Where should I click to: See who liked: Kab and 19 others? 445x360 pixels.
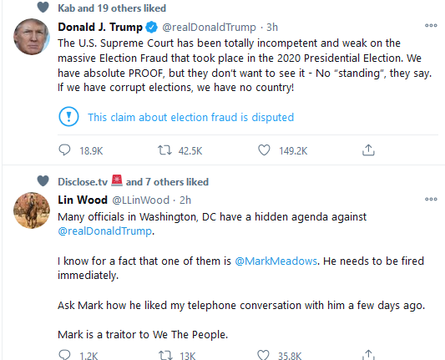pos(112,8)
